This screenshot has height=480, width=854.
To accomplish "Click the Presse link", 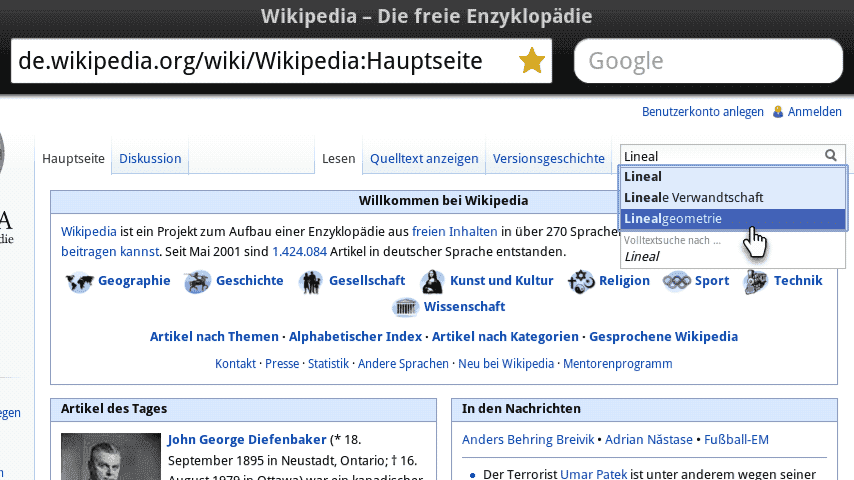I will [282, 363].
